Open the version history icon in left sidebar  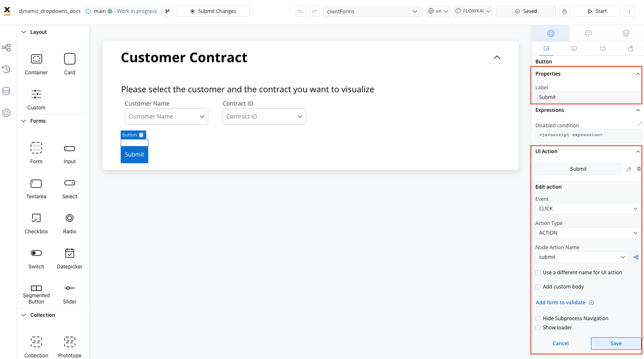[x=6, y=69]
